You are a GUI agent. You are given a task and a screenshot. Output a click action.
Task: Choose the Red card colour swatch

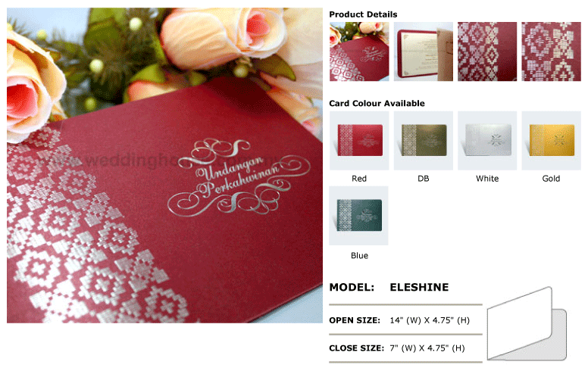point(359,141)
